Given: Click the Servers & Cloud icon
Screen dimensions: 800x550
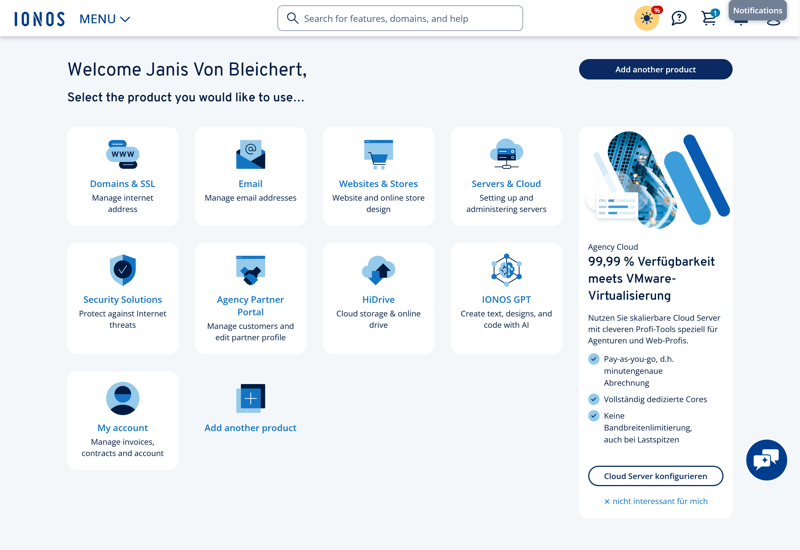Looking at the screenshot, I should pyautogui.click(x=506, y=154).
